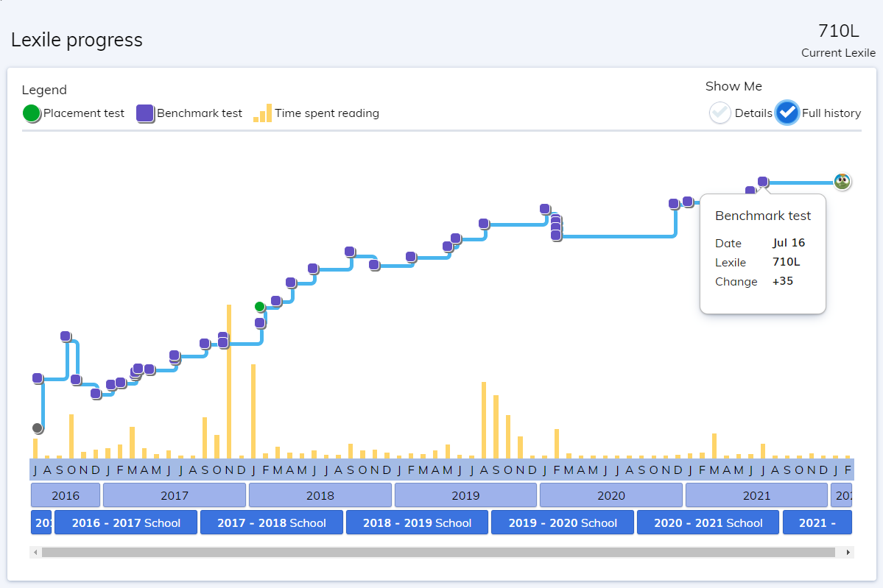Click the gray starting point marker

tap(38, 428)
